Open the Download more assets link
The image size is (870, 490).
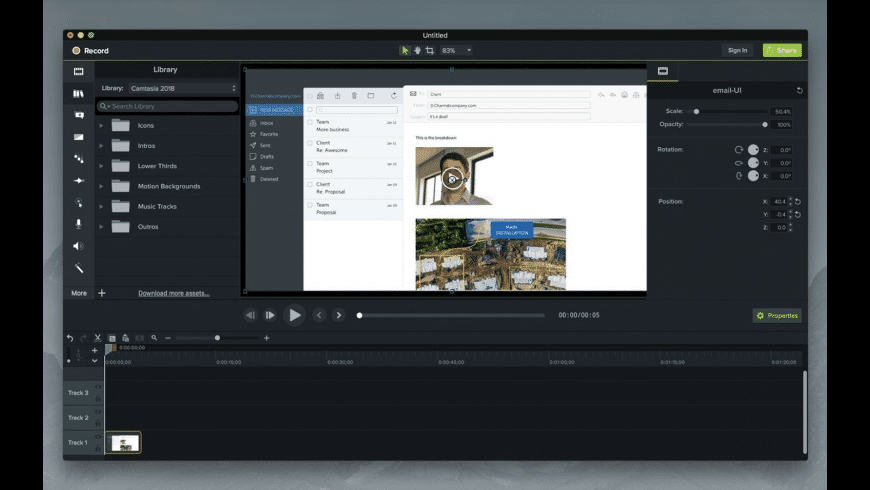174,293
